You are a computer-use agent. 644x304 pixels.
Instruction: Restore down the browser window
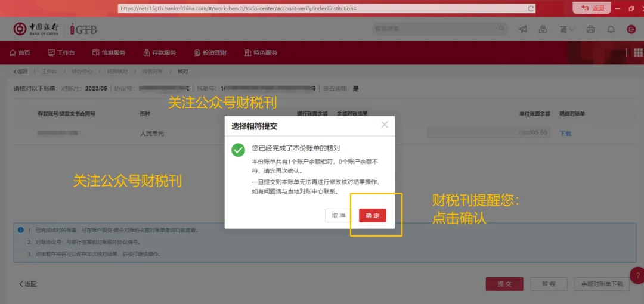(x=631, y=8)
